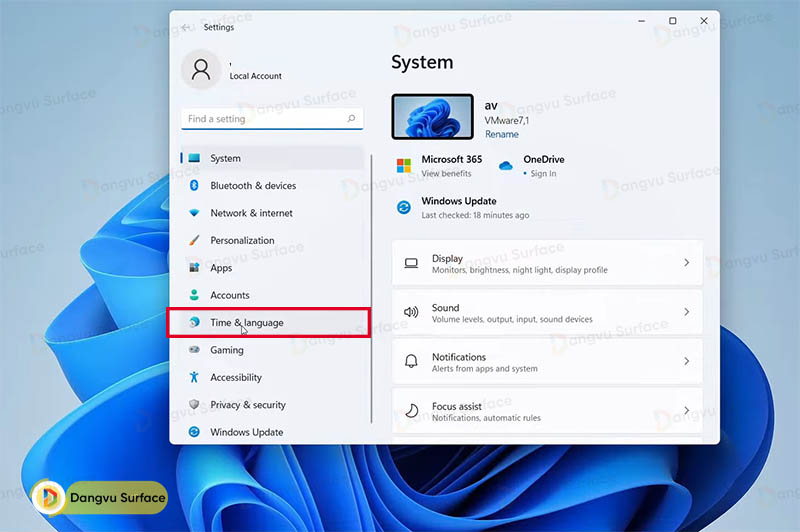Open System in the sidebar
This screenshot has height=532, width=800.
coord(272,158)
